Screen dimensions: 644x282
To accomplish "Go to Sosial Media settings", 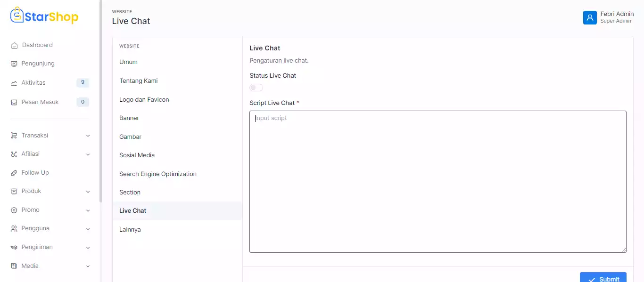I will tap(137, 155).
